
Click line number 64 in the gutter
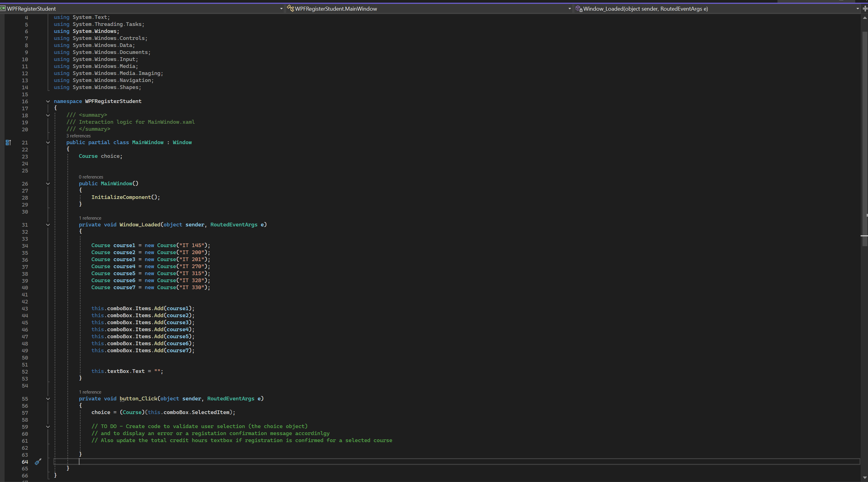coord(25,462)
